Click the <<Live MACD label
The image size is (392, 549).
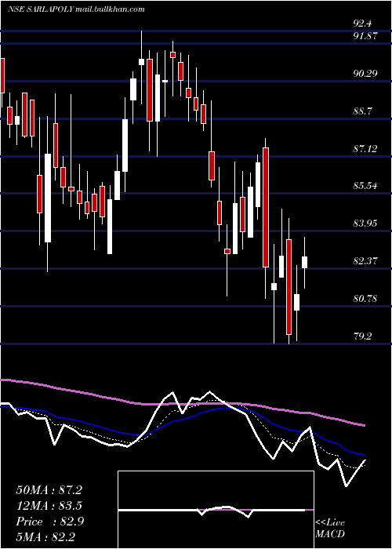tap(330, 529)
